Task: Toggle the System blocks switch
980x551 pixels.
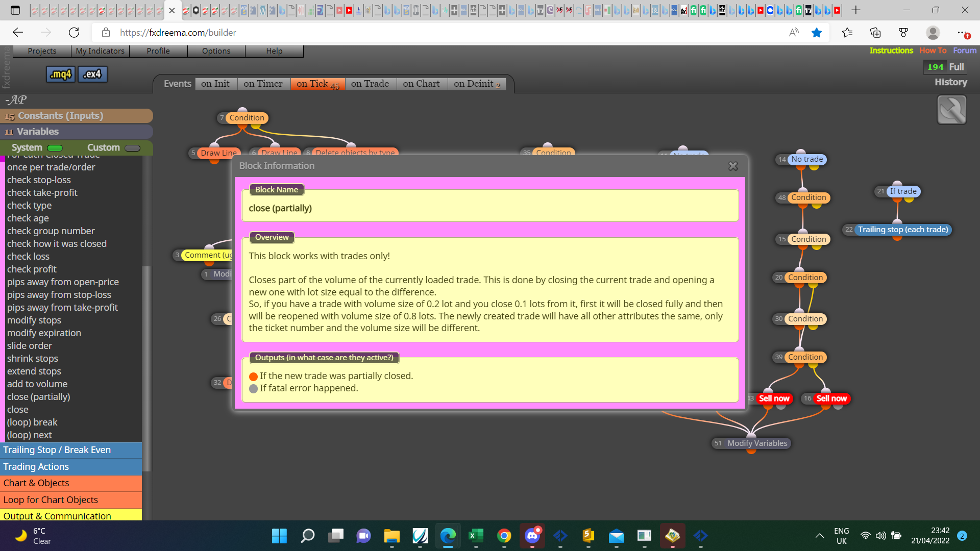Action: tap(55, 148)
